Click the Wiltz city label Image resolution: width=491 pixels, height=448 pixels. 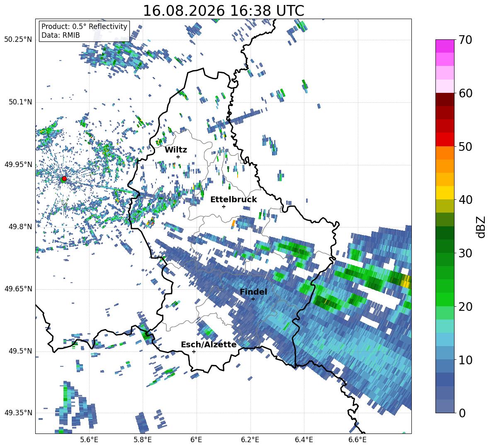click(x=176, y=150)
